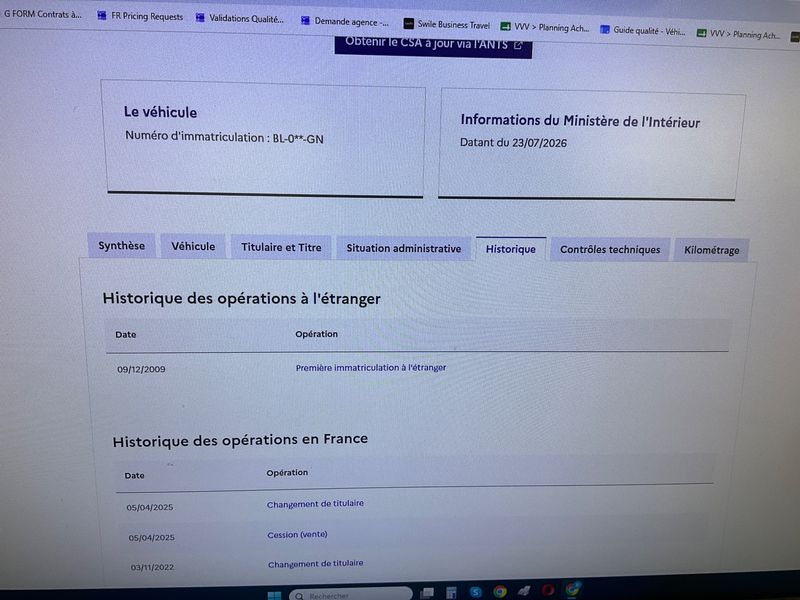Click Changement de titulaire dated 03/11/2022
Screen dimensions: 800x600
(x=316, y=564)
